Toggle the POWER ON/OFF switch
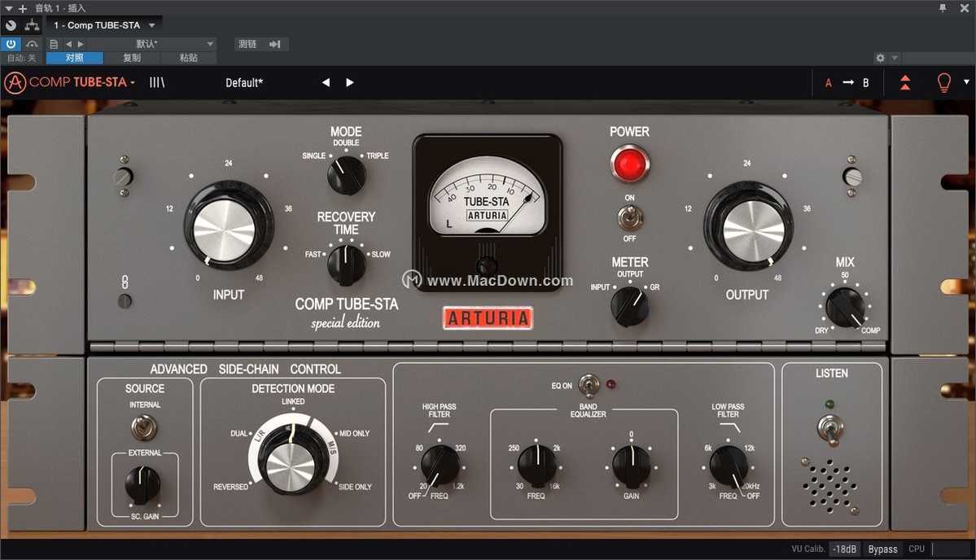The height and width of the screenshot is (560, 976). (630, 218)
